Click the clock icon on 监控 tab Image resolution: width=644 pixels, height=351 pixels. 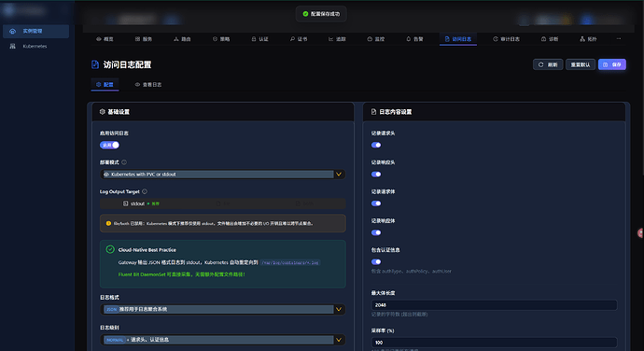click(370, 39)
